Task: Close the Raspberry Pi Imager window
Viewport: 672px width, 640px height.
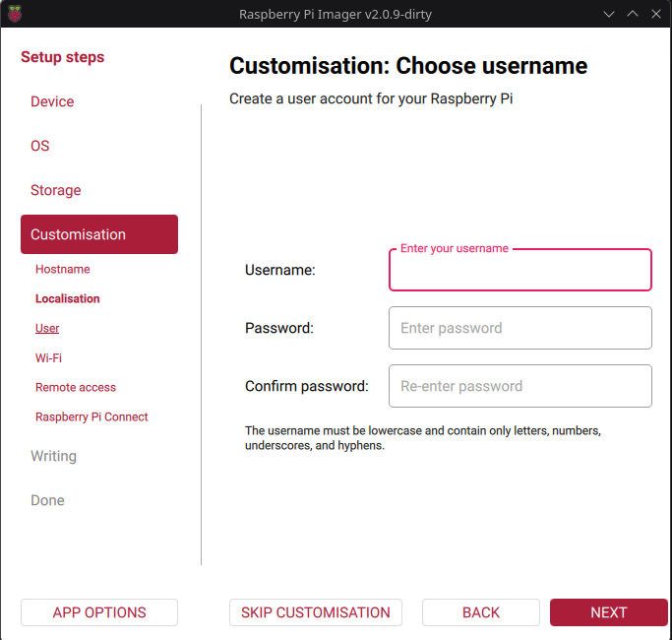Action: coord(656,14)
